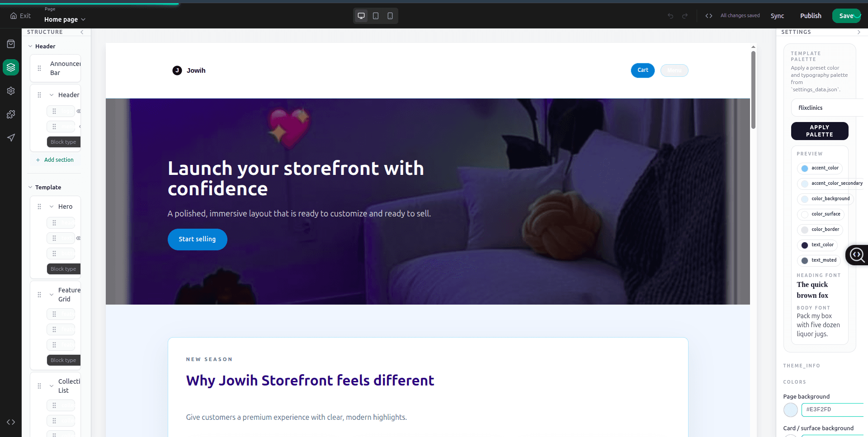Switch to tablet preview
The width and height of the screenshot is (868, 437).
pyautogui.click(x=376, y=16)
